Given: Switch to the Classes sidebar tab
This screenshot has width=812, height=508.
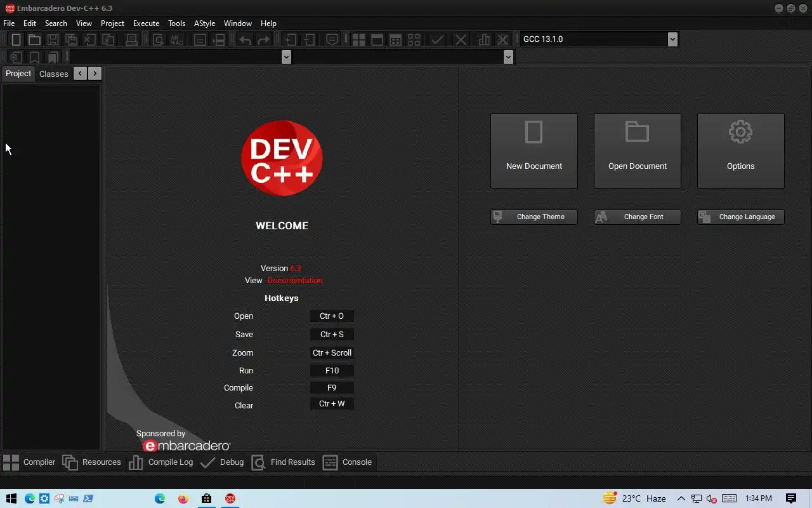Looking at the screenshot, I should tap(53, 74).
